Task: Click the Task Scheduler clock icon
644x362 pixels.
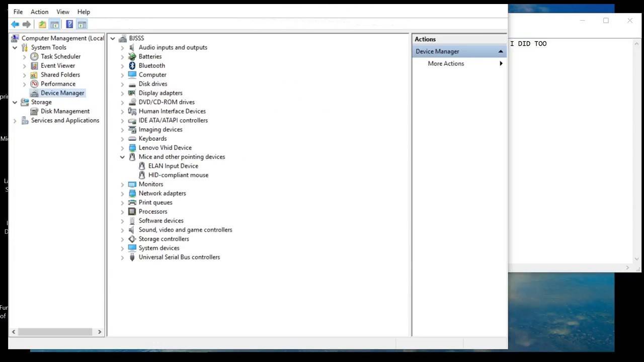Action: [34, 56]
